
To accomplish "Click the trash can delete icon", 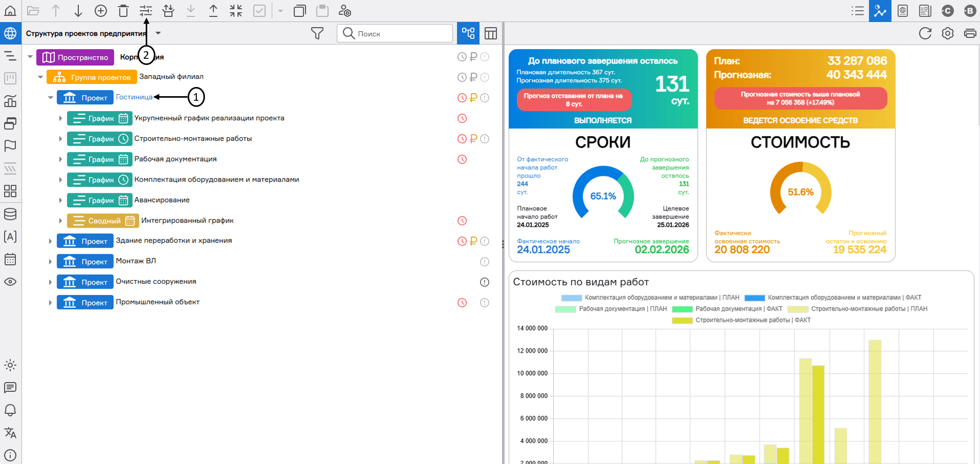I will 123,11.
